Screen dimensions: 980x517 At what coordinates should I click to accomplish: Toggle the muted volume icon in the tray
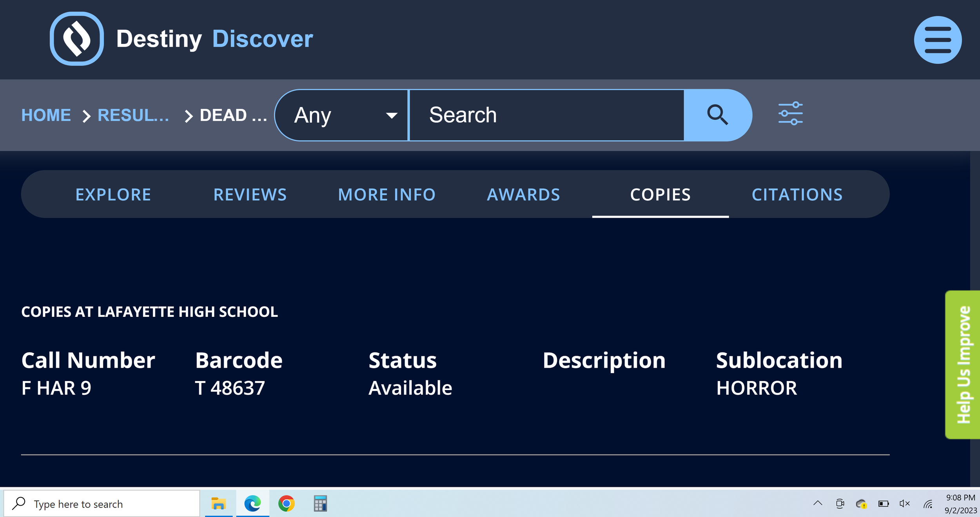click(x=904, y=504)
